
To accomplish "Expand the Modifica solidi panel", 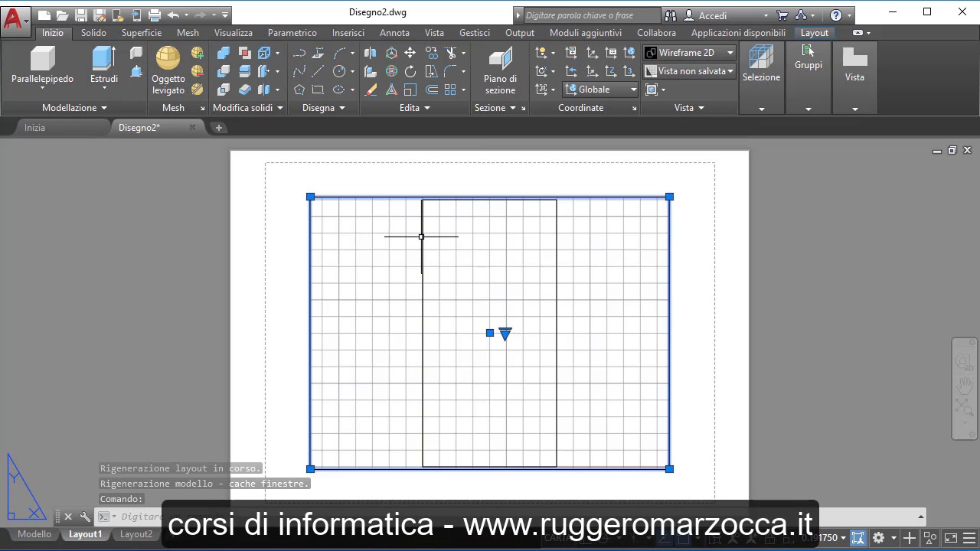I will point(248,108).
